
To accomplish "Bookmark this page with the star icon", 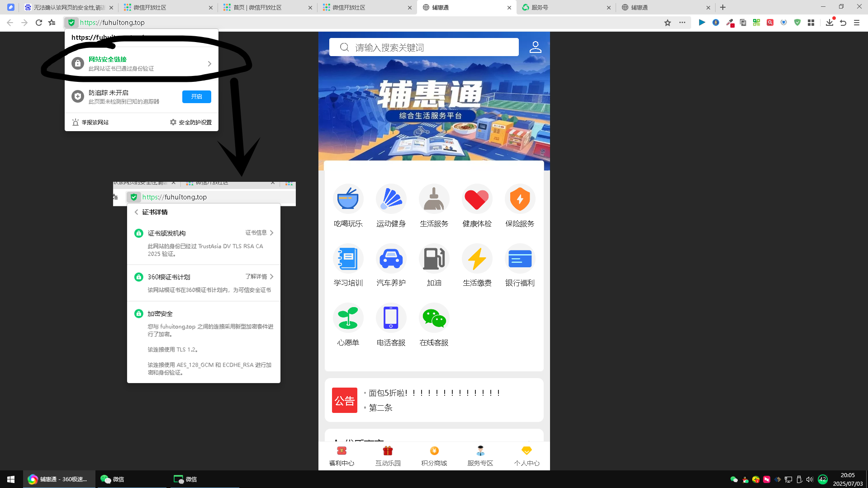I will click(x=668, y=23).
